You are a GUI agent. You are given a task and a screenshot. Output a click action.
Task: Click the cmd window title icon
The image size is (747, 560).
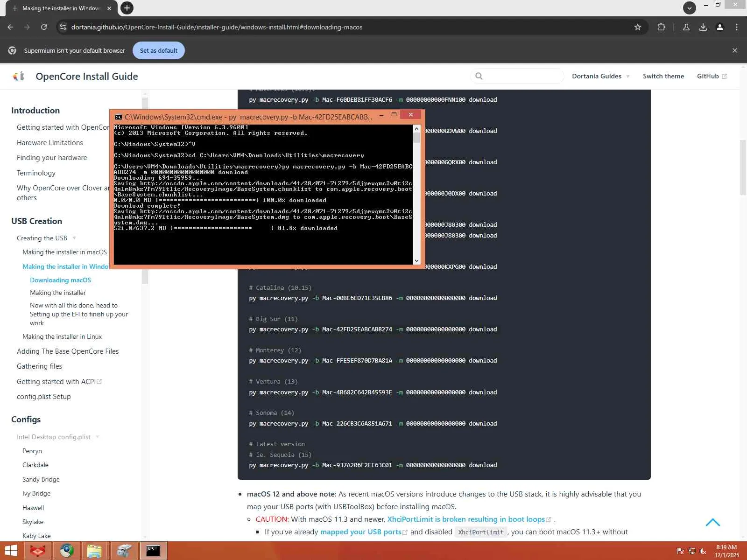click(x=119, y=117)
